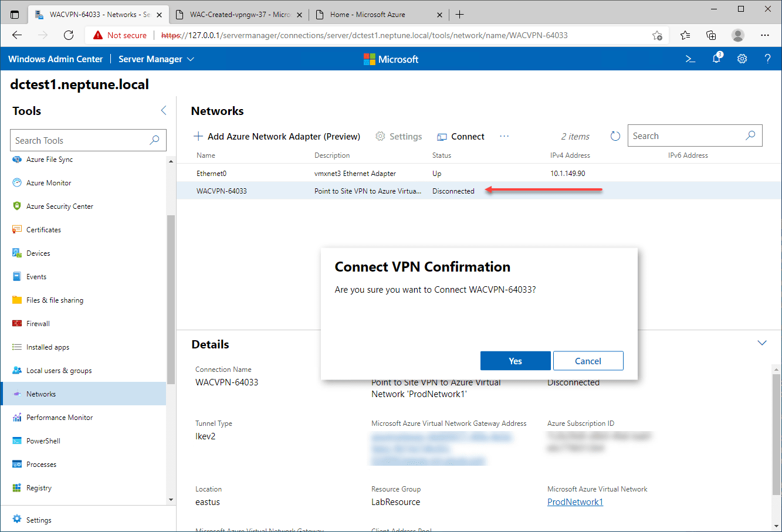This screenshot has height=532, width=782.
Task: Collapse the Details pane chevron
Action: click(761, 343)
